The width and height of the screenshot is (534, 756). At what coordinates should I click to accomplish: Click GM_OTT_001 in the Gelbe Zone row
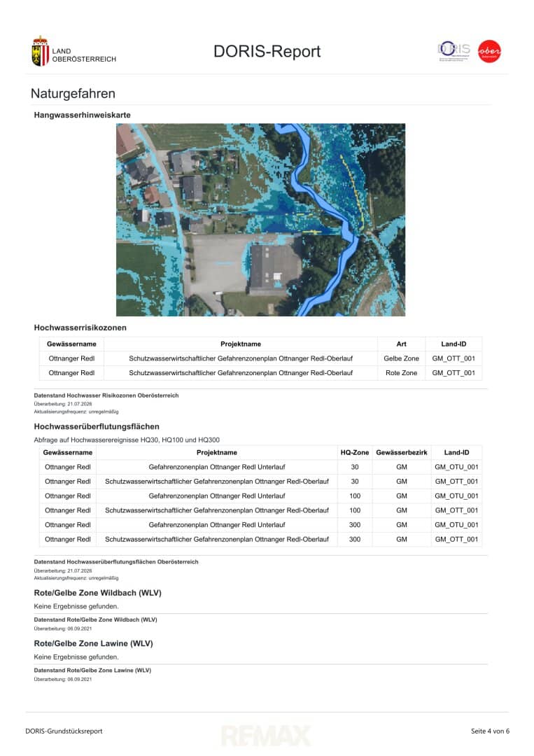pyautogui.click(x=454, y=358)
